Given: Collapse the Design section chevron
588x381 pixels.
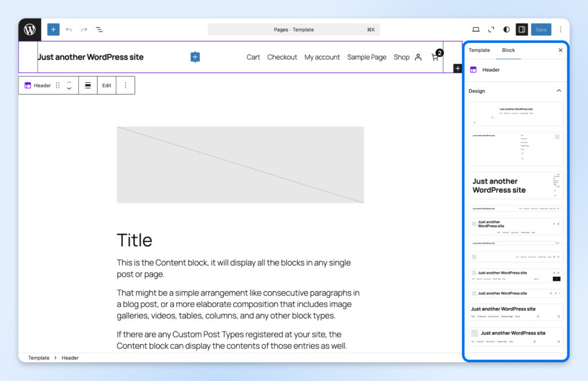Looking at the screenshot, I should pos(559,91).
